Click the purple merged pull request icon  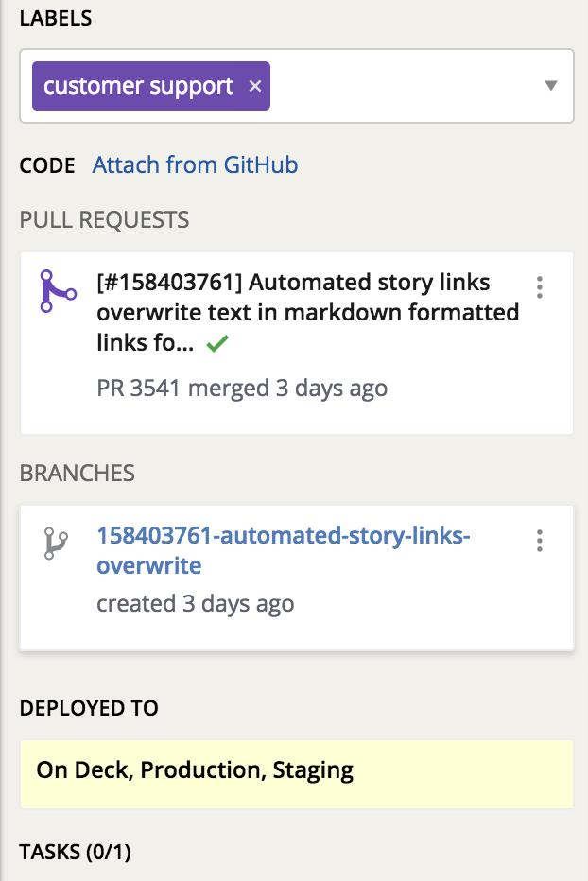click(x=58, y=290)
